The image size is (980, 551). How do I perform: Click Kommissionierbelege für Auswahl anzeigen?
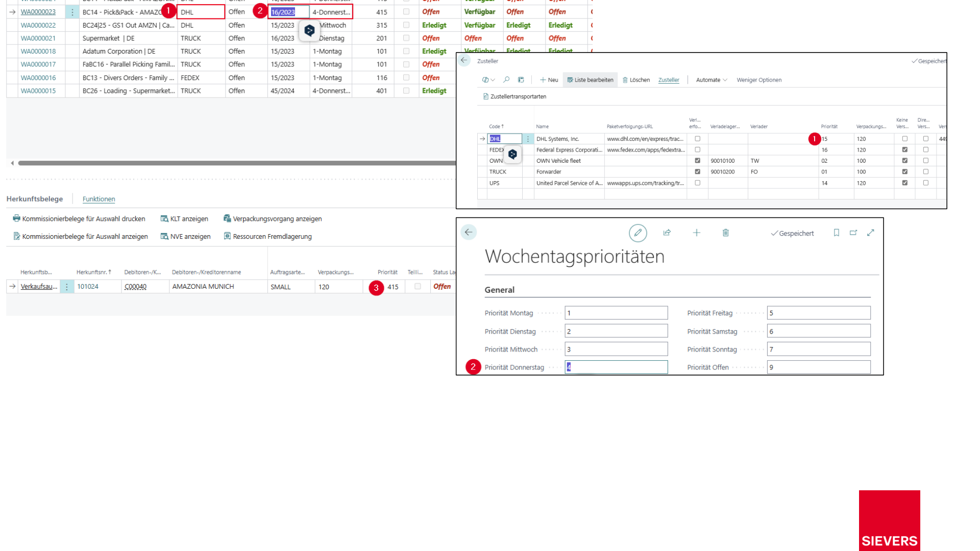tap(80, 236)
